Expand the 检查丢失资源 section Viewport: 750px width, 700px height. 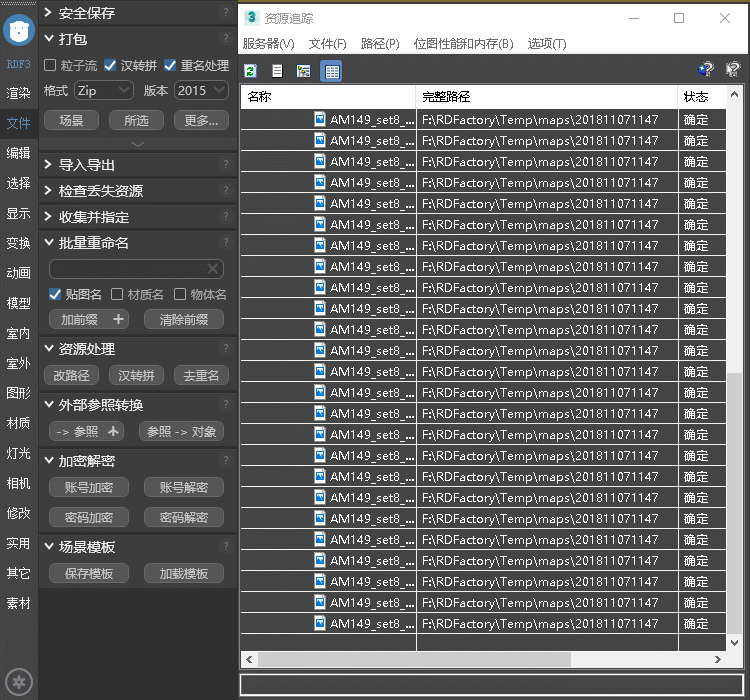(48, 190)
